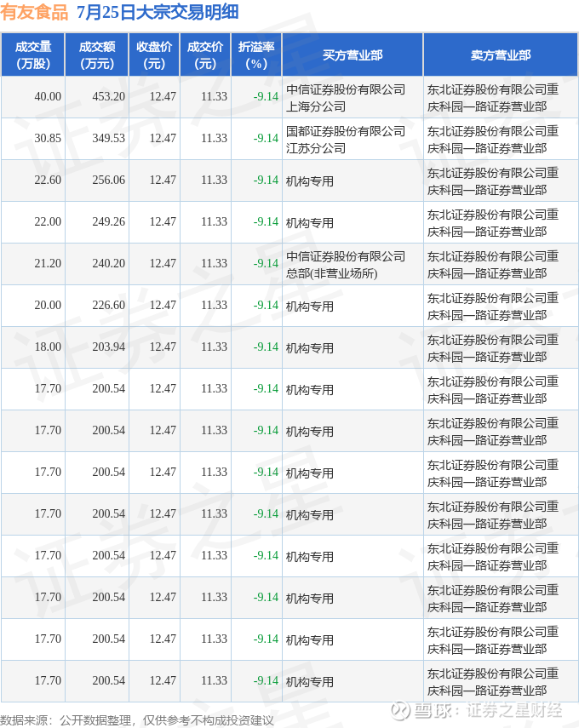The width and height of the screenshot is (579, 728).
Task: Select the 成交价(元) column header
Action: click(x=205, y=54)
